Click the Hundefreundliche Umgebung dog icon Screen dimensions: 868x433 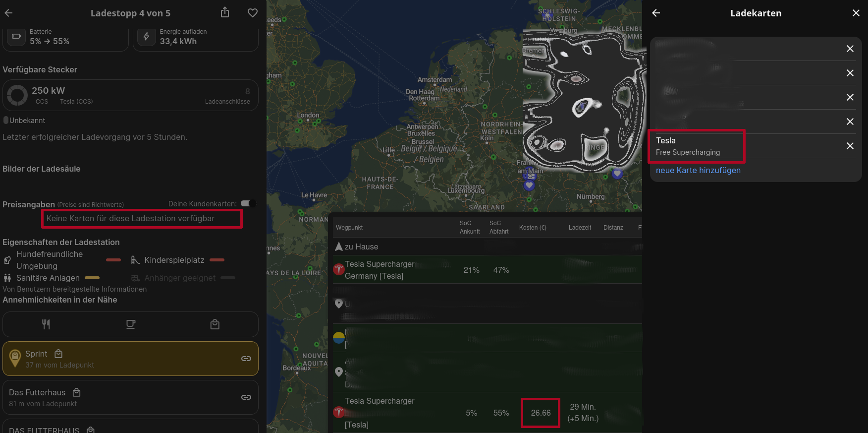[x=7, y=260]
